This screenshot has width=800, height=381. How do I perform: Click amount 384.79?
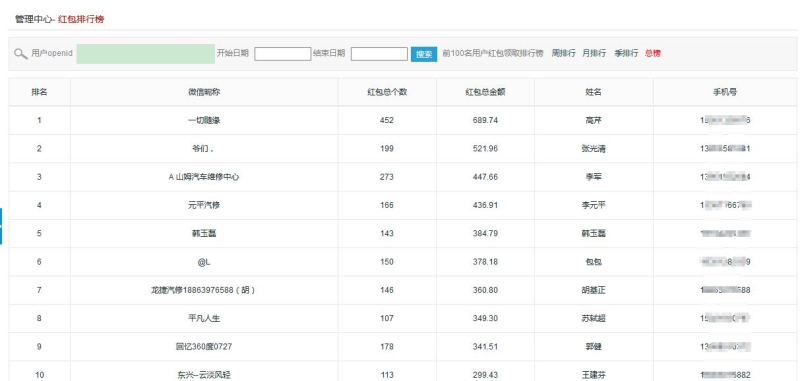485,234
